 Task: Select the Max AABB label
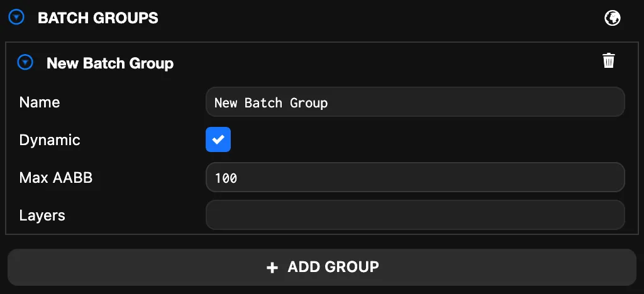pyautogui.click(x=56, y=178)
